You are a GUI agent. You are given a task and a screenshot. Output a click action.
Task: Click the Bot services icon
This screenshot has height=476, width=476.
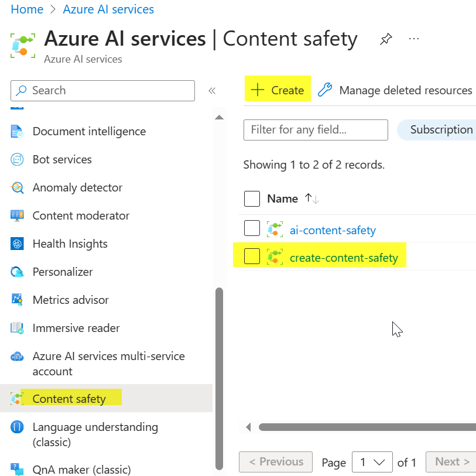coord(17,159)
